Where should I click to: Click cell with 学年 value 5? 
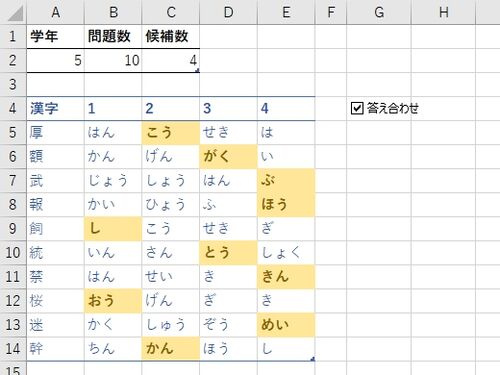pyautogui.click(x=56, y=60)
